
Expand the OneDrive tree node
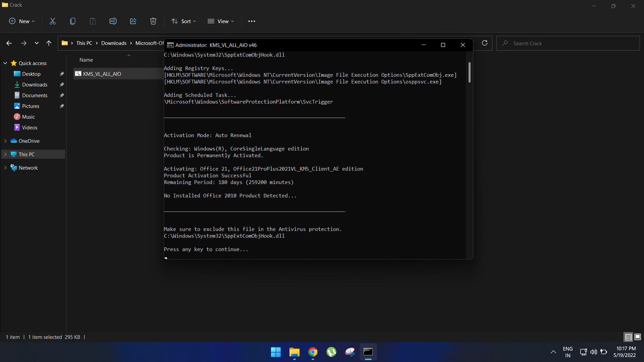(x=5, y=141)
